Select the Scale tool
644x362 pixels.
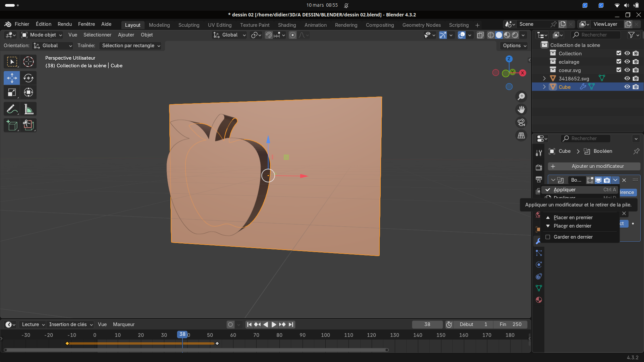[12, 93]
